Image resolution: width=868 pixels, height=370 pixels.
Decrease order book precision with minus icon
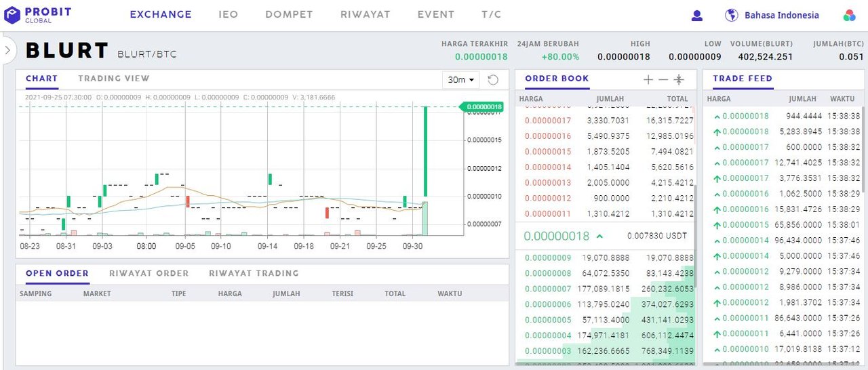[663, 80]
